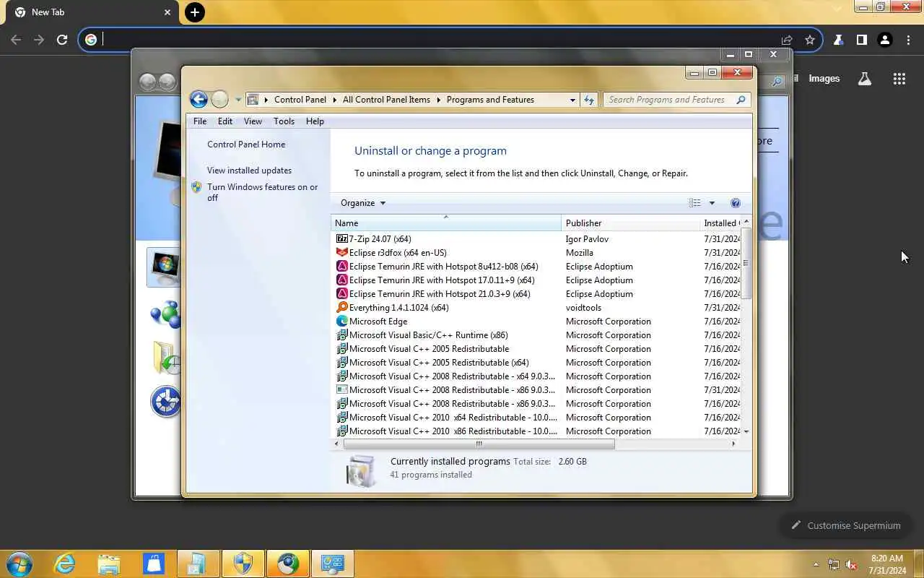Image resolution: width=924 pixels, height=578 pixels.
Task: Open the browser share icon
Action: point(787,40)
